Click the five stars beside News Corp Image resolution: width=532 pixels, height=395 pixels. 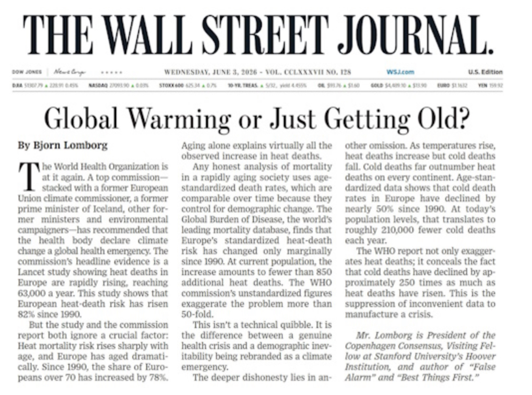tap(111, 73)
